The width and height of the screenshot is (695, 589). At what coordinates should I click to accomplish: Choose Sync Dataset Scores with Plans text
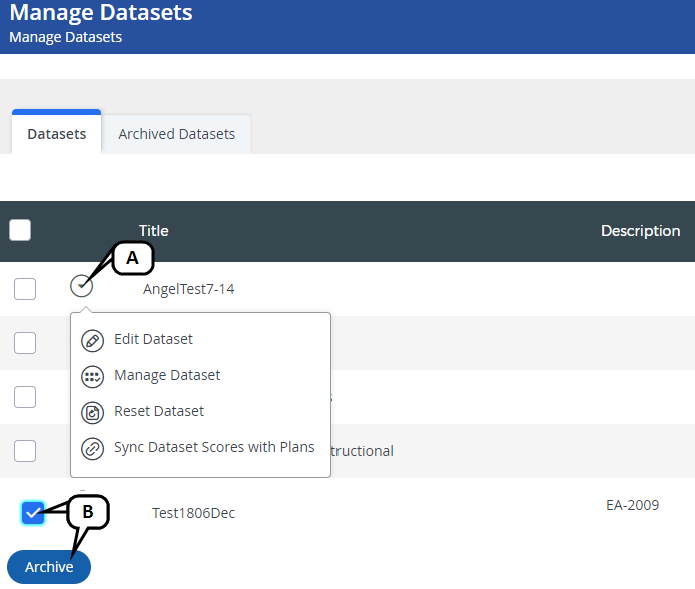click(214, 447)
